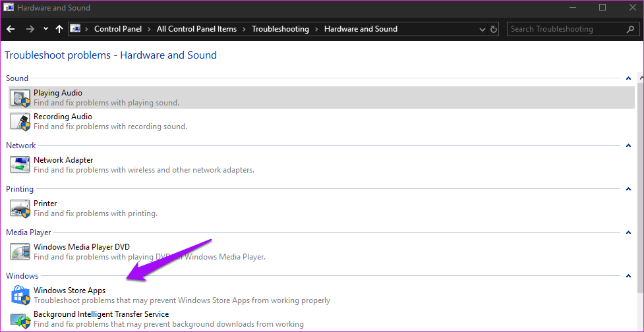Click the Printer troubleshooter icon
Image resolution: width=644 pixels, height=332 pixels.
point(20,208)
